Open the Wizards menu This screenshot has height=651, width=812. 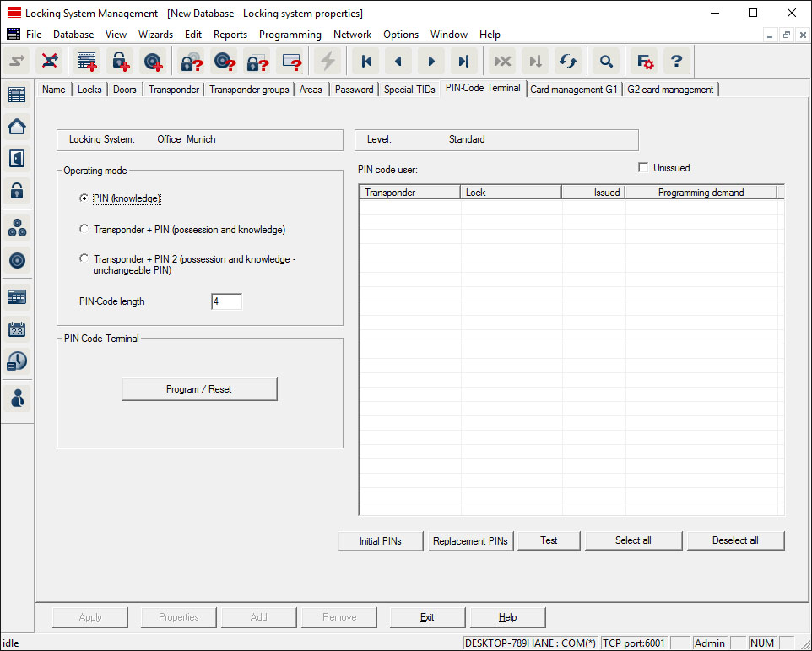pyautogui.click(x=155, y=35)
